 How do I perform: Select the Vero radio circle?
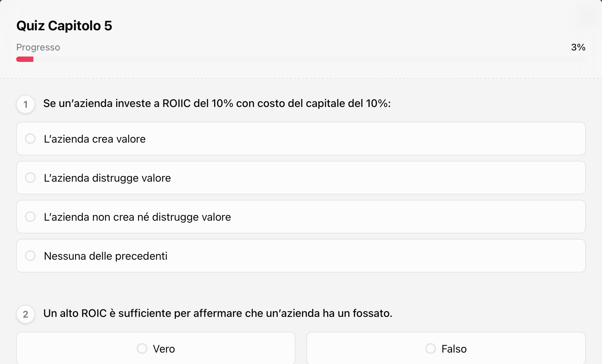click(142, 349)
